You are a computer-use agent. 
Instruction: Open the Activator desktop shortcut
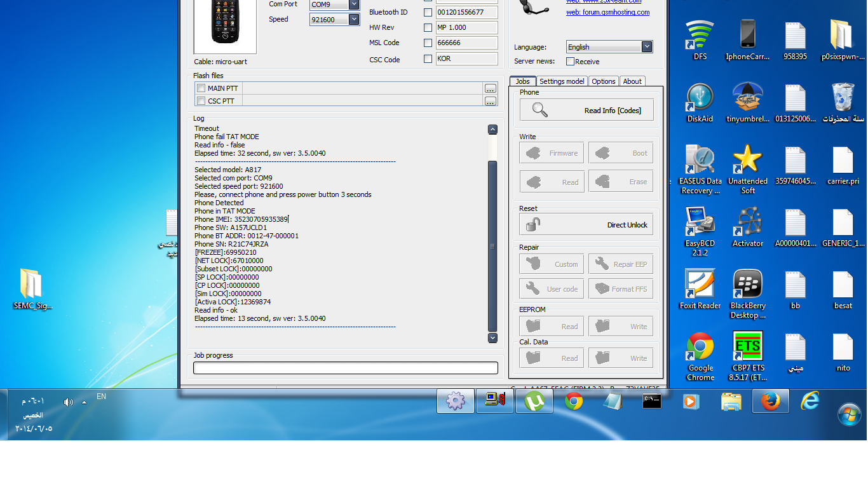[x=748, y=226]
